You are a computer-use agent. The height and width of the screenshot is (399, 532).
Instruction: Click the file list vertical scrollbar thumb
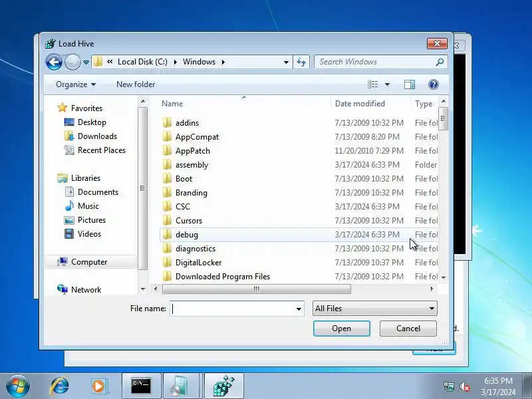443,118
